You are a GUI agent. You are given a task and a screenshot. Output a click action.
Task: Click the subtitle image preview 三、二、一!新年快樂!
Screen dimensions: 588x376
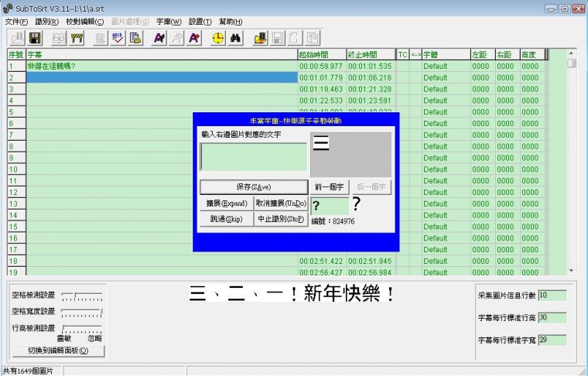292,293
